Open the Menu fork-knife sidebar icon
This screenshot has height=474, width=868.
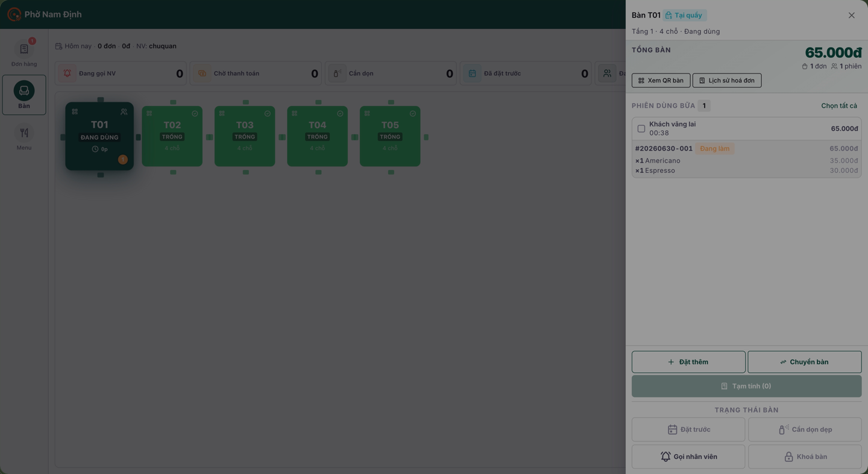[24, 137]
